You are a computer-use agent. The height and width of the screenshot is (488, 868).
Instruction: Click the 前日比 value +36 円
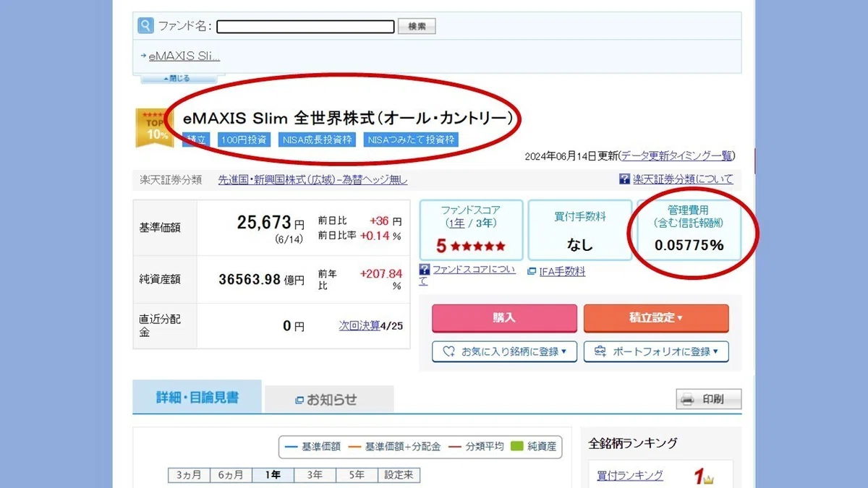point(386,221)
